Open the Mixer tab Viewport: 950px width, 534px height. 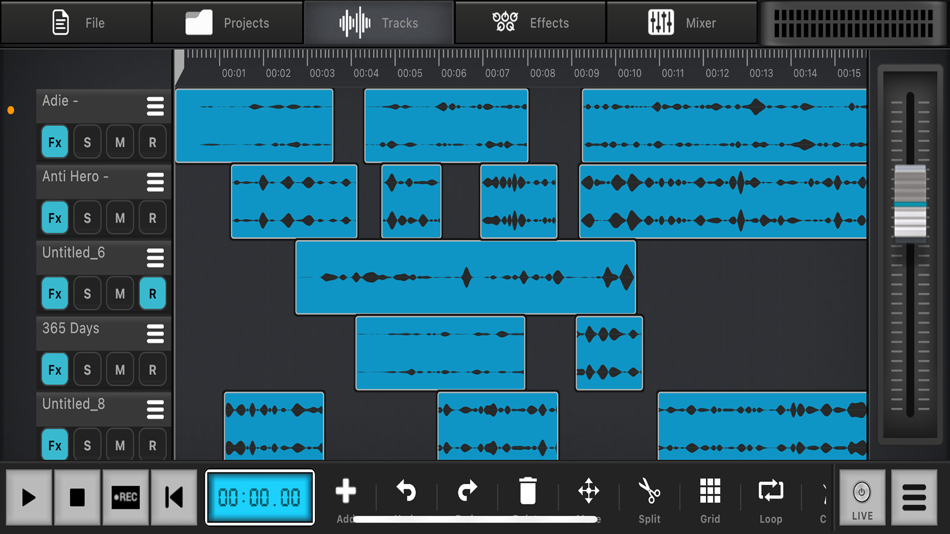point(682,22)
